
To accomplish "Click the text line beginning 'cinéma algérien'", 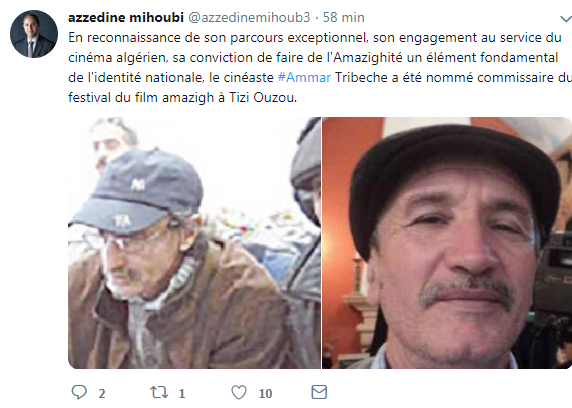I will [x=313, y=57].
